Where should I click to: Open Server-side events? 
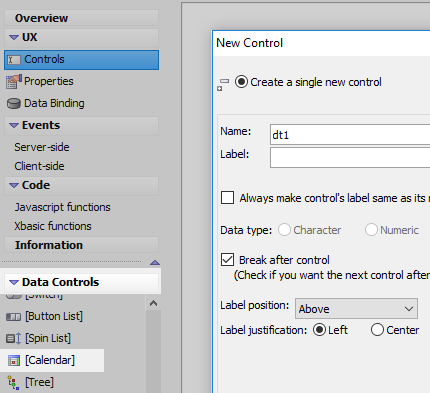[42, 147]
